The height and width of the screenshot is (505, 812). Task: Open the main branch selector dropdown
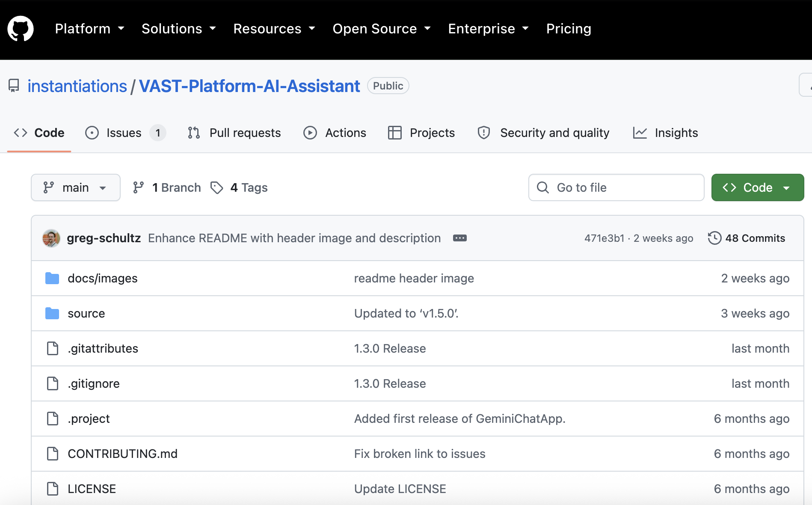76,187
